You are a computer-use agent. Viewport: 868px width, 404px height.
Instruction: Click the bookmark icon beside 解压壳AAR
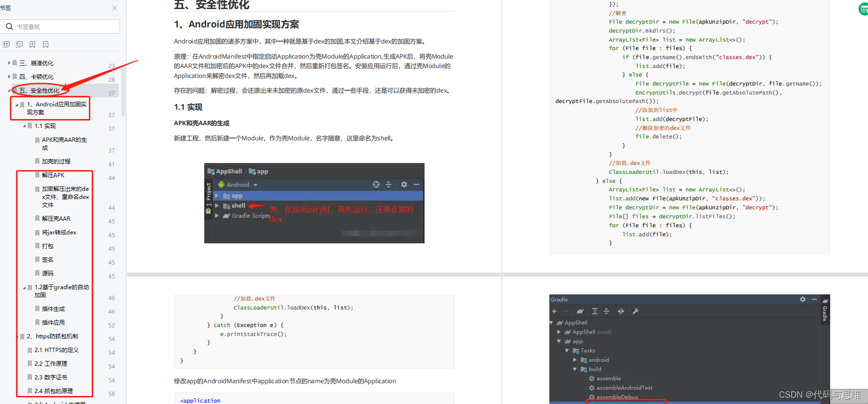coord(37,218)
